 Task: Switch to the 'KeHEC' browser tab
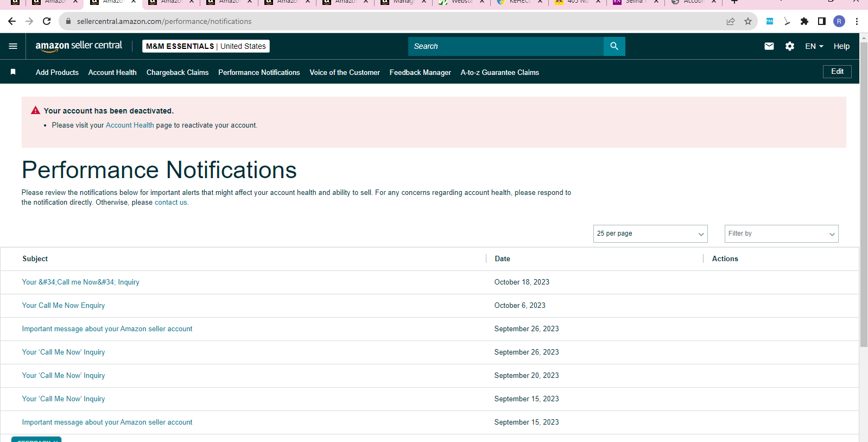pyautogui.click(x=519, y=2)
